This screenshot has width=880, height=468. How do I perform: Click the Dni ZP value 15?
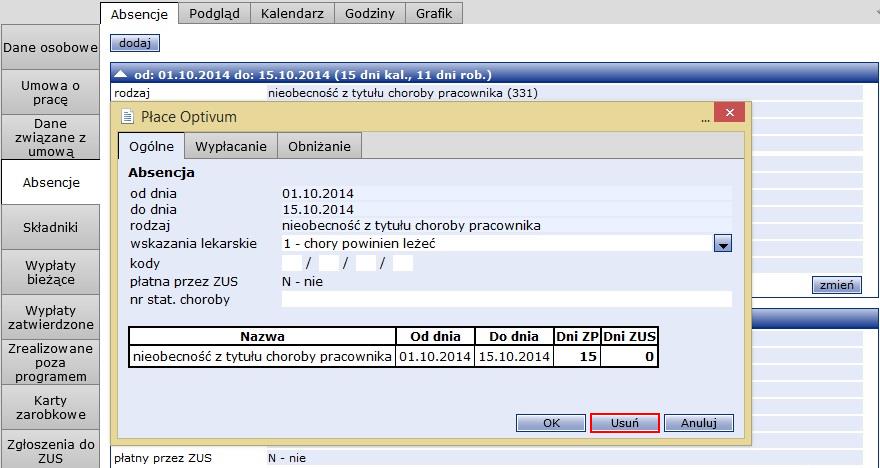click(577, 356)
